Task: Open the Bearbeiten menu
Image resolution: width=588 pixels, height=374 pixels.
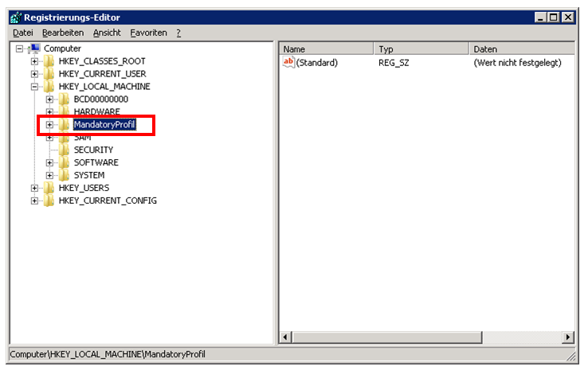Action: click(x=63, y=33)
